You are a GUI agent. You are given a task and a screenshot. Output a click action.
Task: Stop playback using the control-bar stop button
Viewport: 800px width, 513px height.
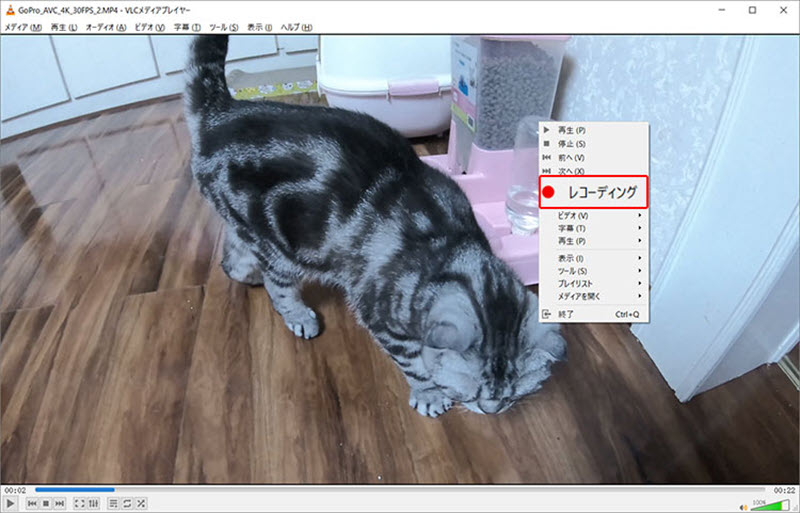coord(46,503)
